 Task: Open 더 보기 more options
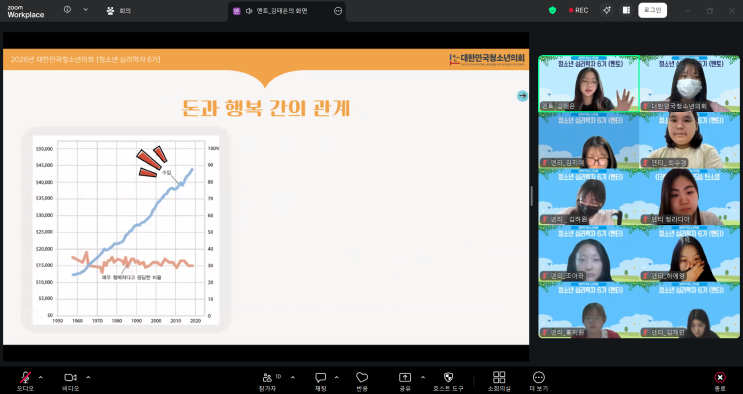[x=539, y=381]
